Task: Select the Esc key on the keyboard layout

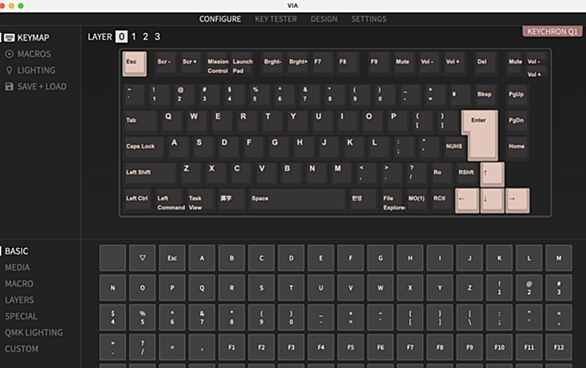Action: click(x=135, y=64)
